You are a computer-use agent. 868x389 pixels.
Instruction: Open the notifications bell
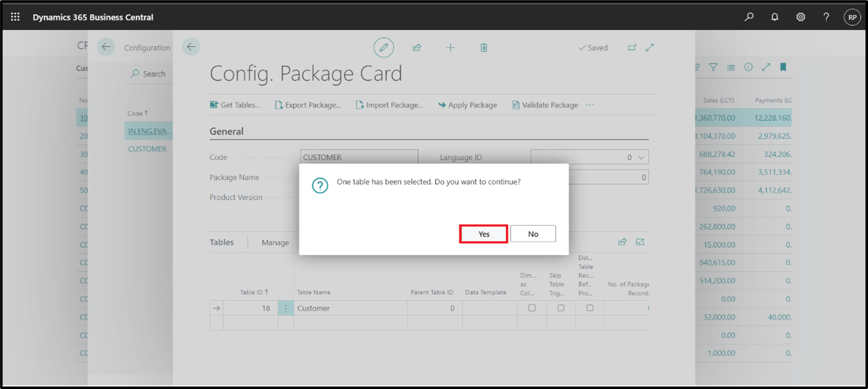[775, 17]
